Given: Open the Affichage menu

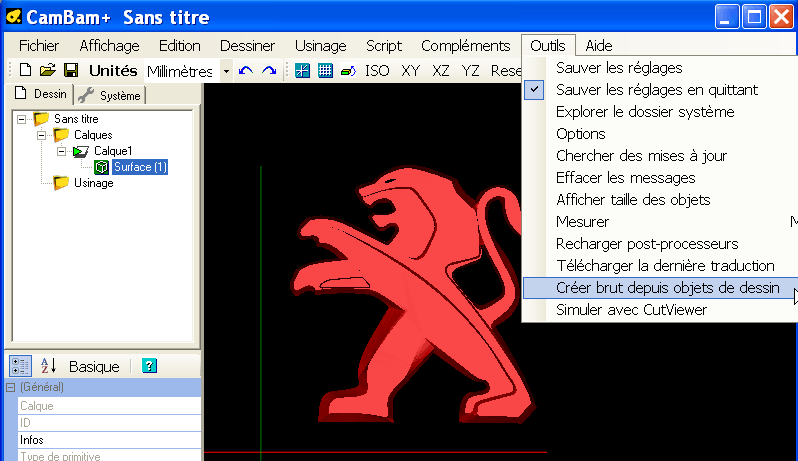Looking at the screenshot, I should point(109,46).
